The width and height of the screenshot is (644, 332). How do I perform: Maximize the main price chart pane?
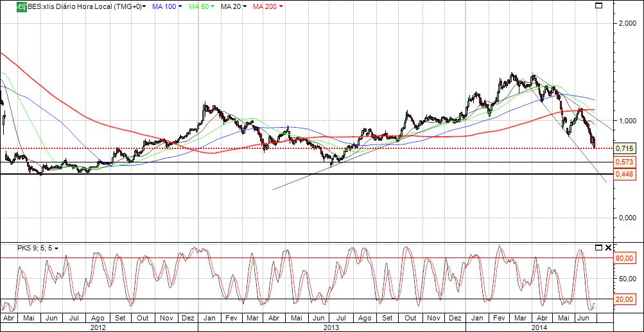(599, 5)
